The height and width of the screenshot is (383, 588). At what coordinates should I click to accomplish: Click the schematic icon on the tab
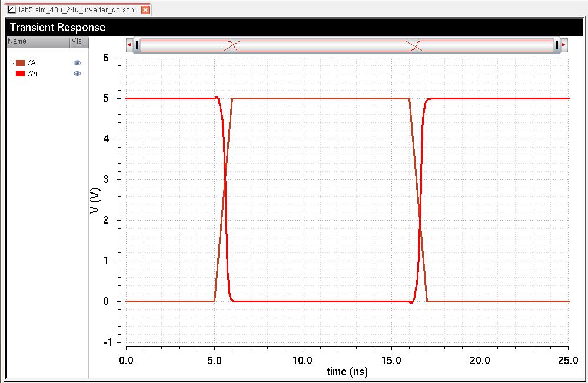coord(11,10)
